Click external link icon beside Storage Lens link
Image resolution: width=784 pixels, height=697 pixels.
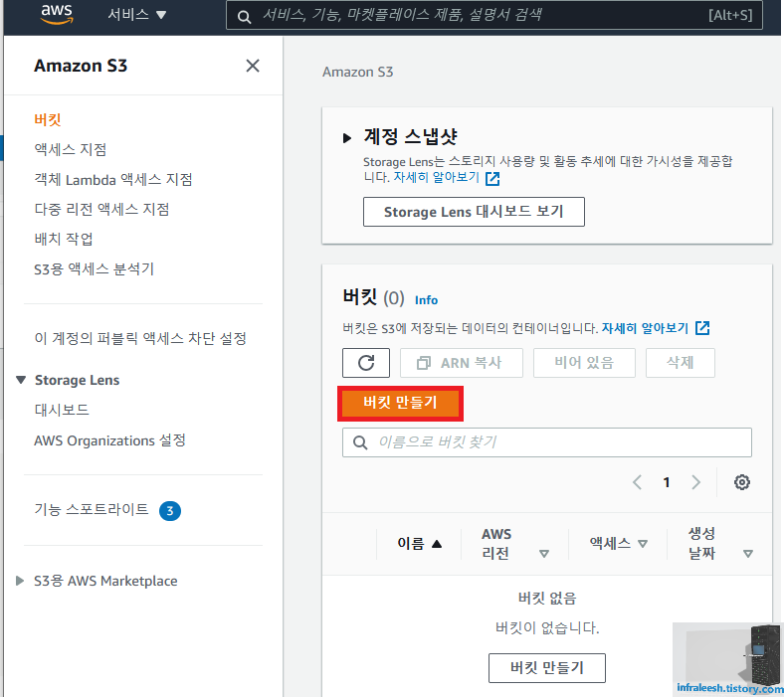tap(492, 178)
